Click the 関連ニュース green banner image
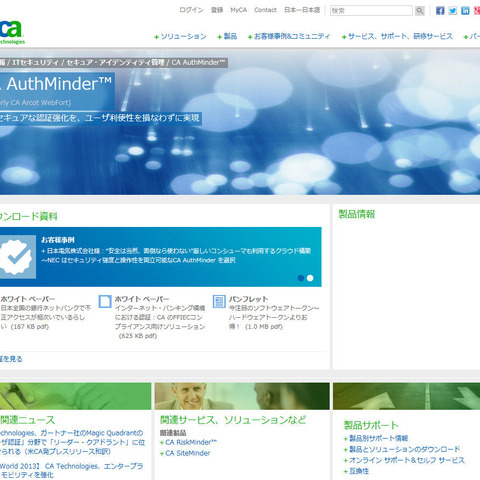 (x=75, y=396)
